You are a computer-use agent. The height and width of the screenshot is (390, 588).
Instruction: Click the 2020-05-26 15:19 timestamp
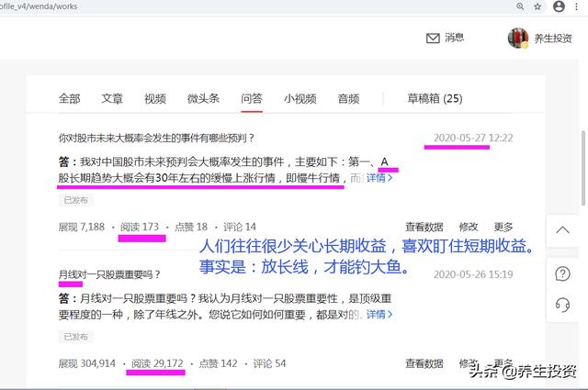tap(473, 274)
